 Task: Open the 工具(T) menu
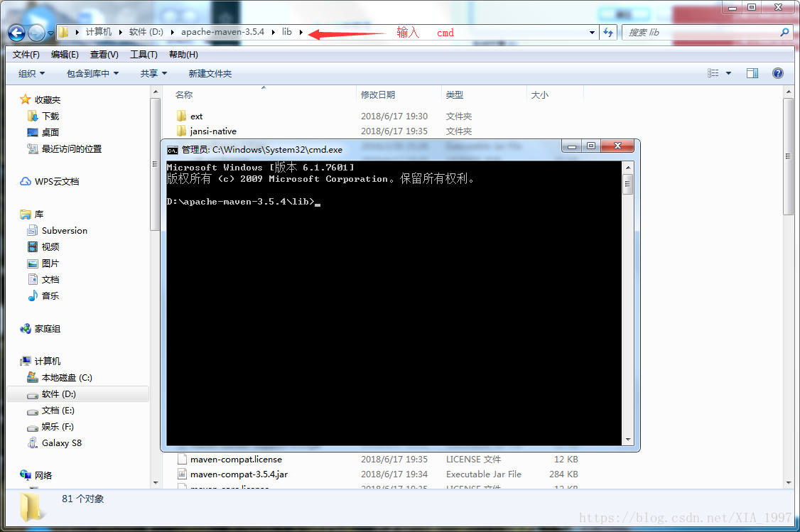pyautogui.click(x=144, y=55)
